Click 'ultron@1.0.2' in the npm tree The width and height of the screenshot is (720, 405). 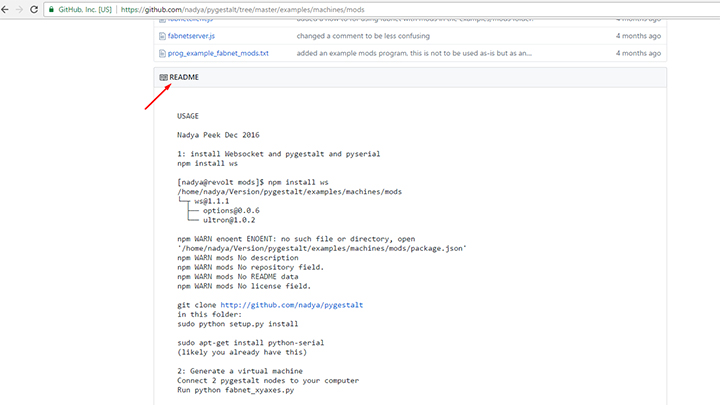229,220
